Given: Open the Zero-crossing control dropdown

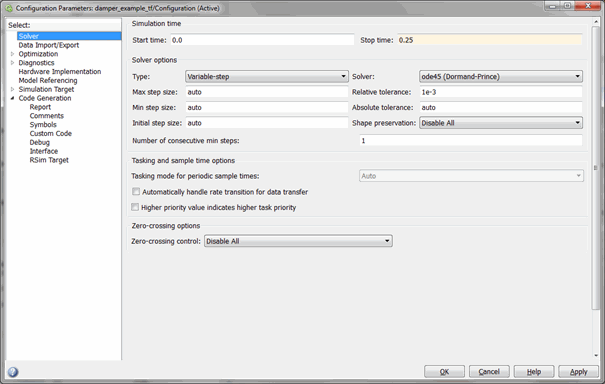Looking at the screenshot, I should (298, 241).
